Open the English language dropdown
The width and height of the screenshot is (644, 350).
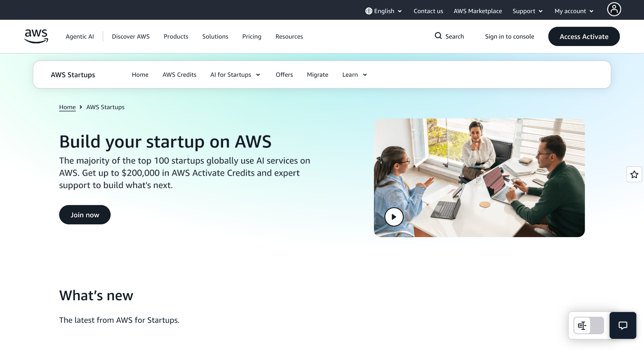[384, 11]
